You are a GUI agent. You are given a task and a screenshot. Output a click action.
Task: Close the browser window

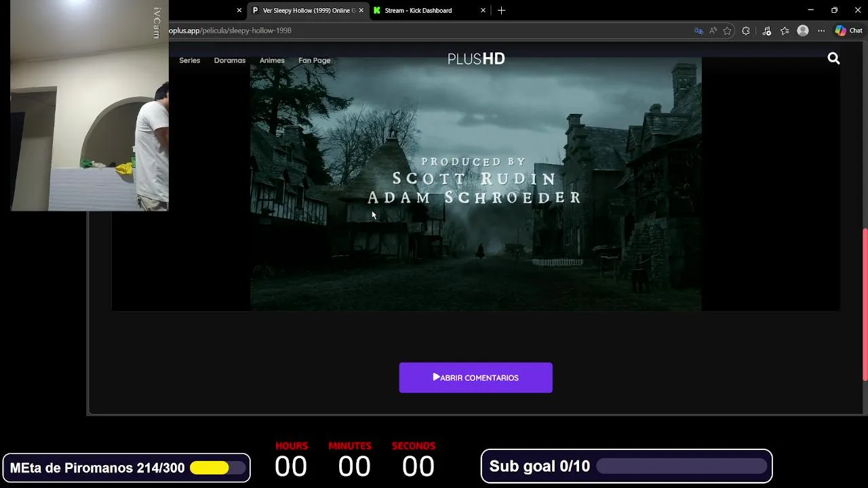(857, 10)
